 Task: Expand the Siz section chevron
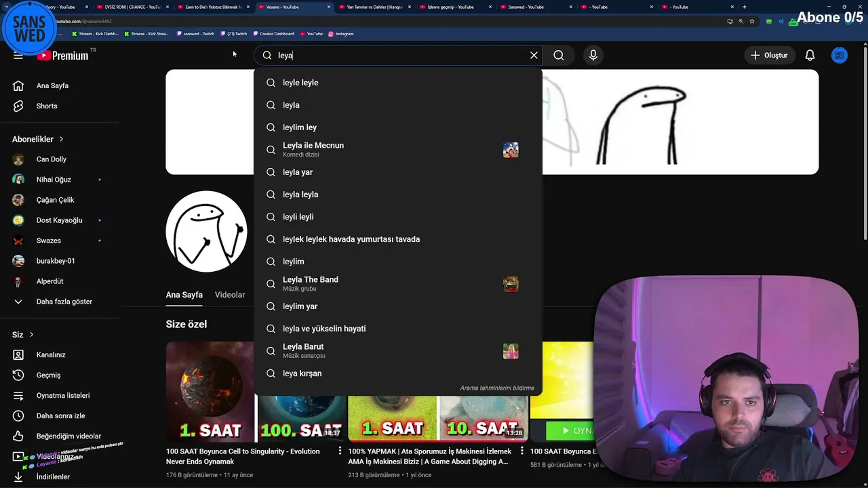[31, 335]
